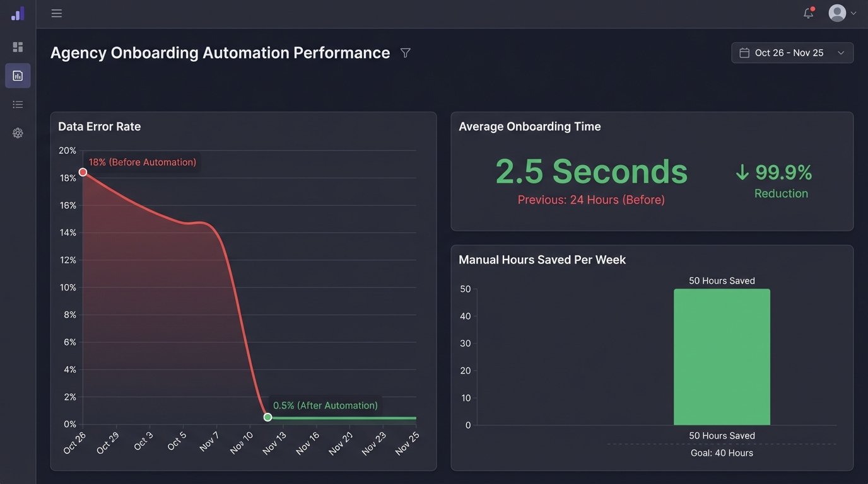The height and width of the screenshot is (484, 868).
Task: Toggle the notification indicator red dot
Action: [x=813, y=8]
